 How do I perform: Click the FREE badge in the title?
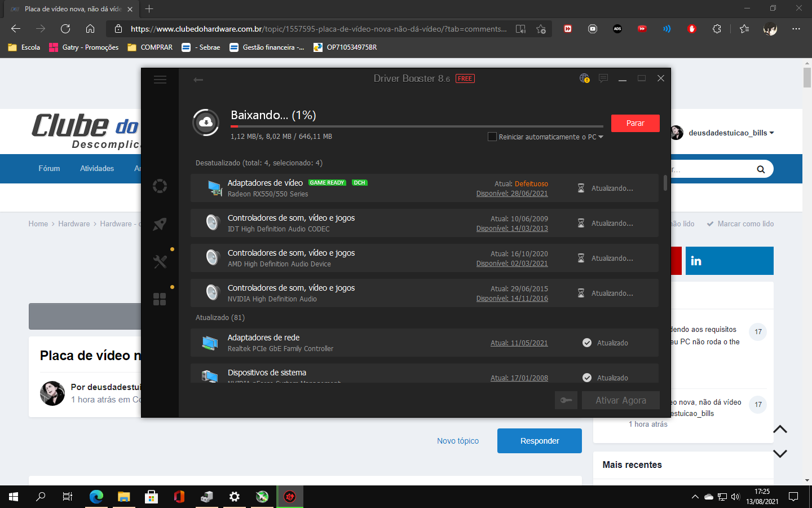(465, 78)
